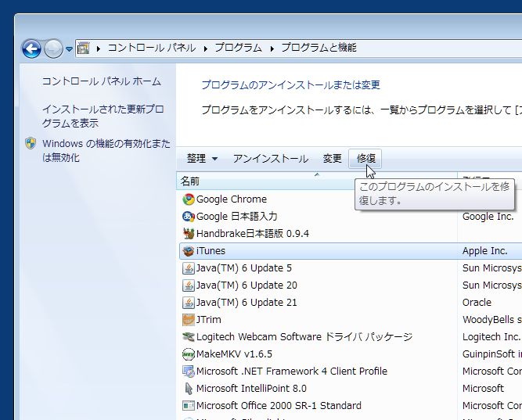Expand arrow after プログラム breadcrumb
The image size is (522, 420).
tap(272, 48)
